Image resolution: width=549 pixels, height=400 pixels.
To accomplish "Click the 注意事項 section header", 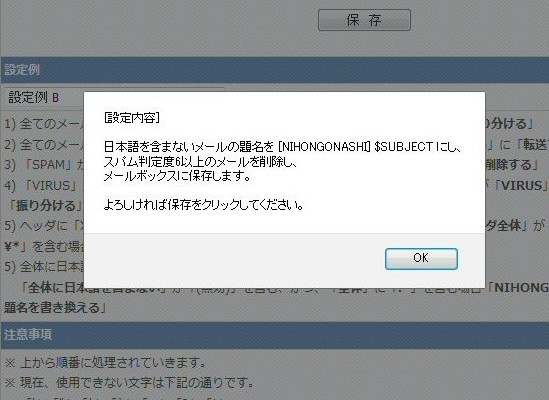I will [x=274, y=335].
